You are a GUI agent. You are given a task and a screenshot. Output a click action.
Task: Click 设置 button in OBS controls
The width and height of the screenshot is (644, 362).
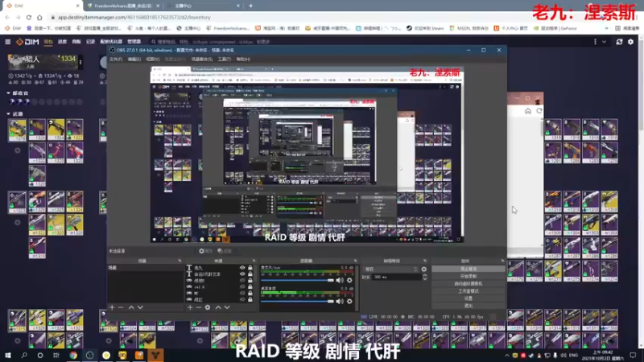tap(469, 298)
